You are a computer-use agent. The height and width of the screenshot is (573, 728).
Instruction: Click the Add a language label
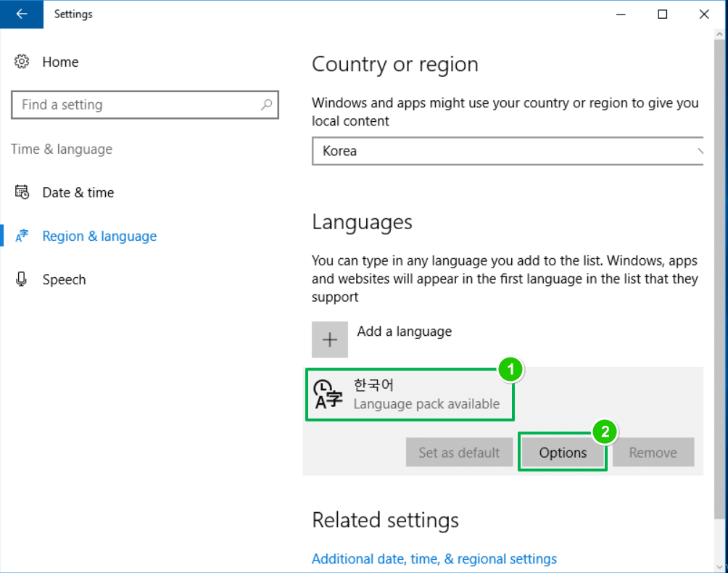tap(404, 331)
